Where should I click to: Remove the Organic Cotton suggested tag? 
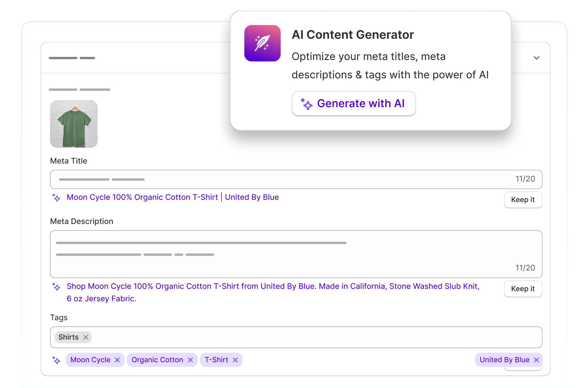click(x=191, y=360)
